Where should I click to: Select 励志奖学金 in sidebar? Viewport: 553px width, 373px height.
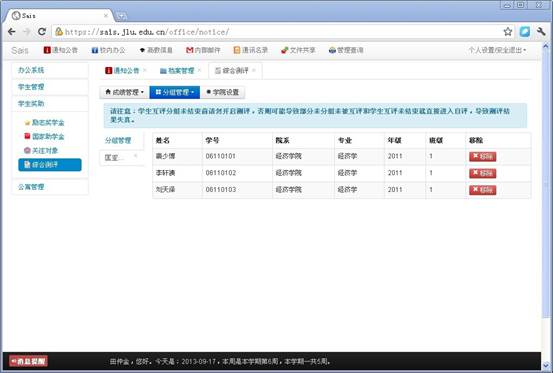point(44,123)
